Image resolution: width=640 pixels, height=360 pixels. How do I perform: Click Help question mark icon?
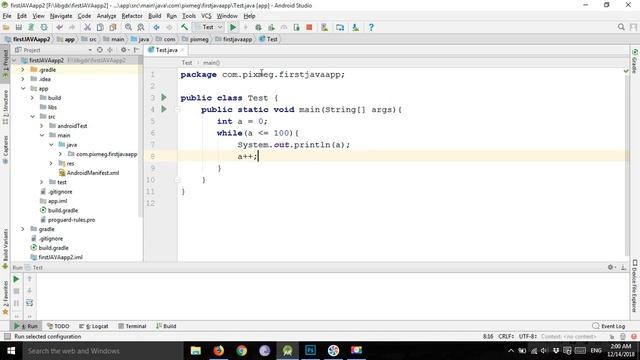click(371, 27)
